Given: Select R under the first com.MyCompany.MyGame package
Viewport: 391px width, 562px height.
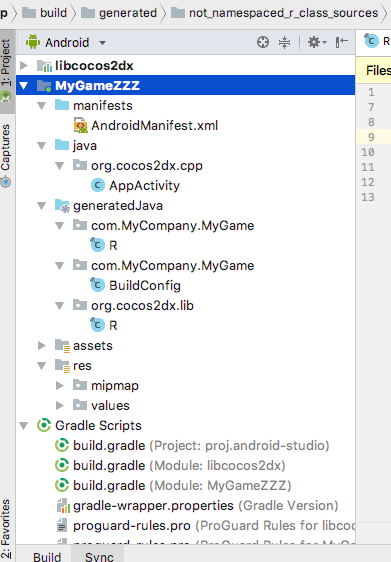Looking at the screenshot, I should 113,246.
